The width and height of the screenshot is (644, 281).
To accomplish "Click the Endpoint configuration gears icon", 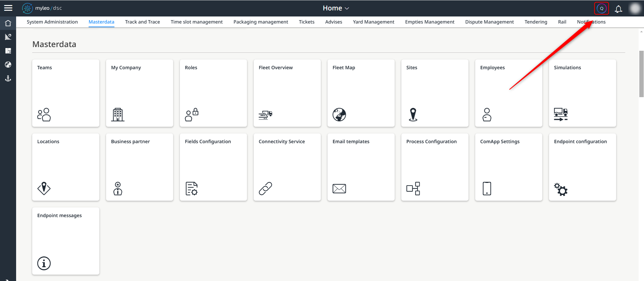I will coord(561,189).
